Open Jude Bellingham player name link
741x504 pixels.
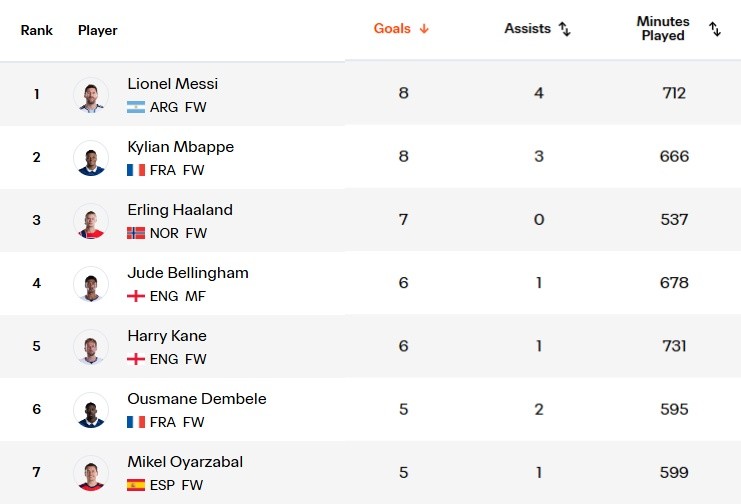[x=188, y=273]
